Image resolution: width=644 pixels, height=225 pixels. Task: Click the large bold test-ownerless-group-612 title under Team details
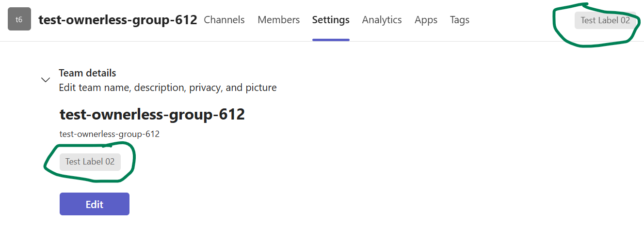click(152, 115)
